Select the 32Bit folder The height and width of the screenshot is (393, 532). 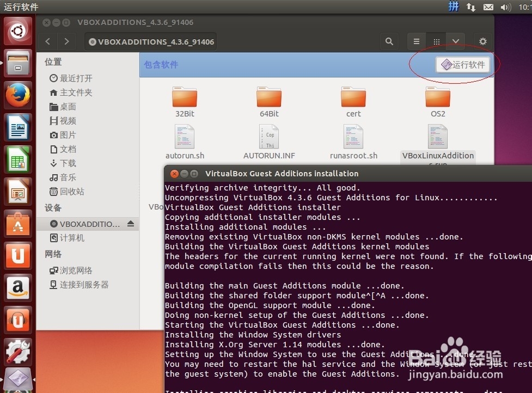pos(185,102)
